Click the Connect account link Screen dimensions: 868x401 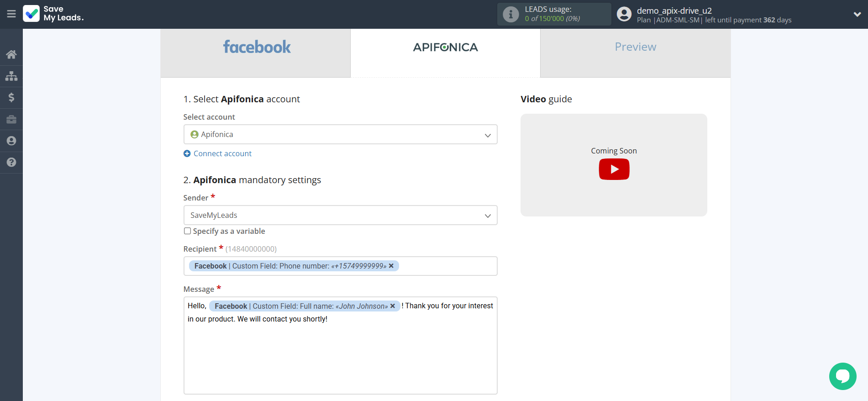[x=222, y=153]
